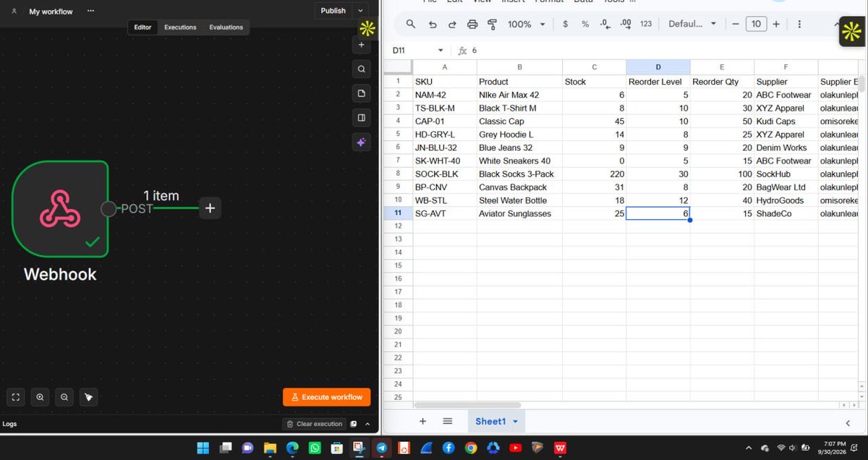Open Google Chrome from the taskbar
The width and height of the screenshot is (868, 460).
pyautogui.click(x=471, y=448)
